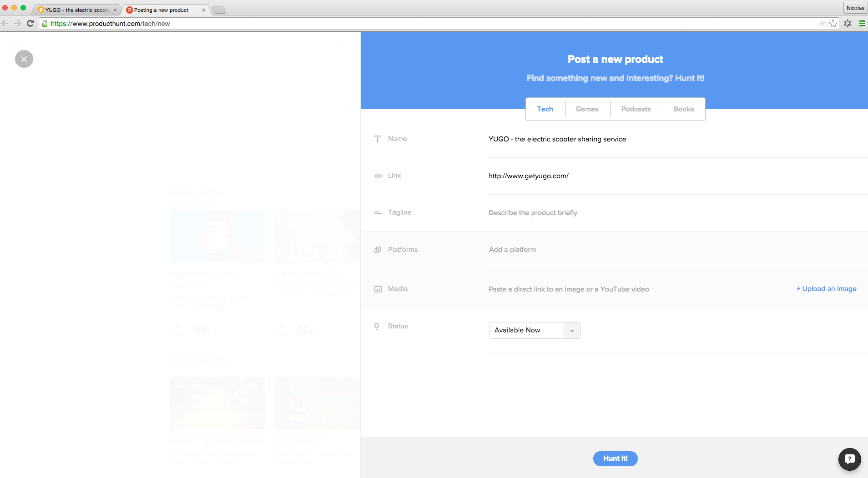Click the Name input field
Viewport: 868px width, 478px height.
coord(678,139)
